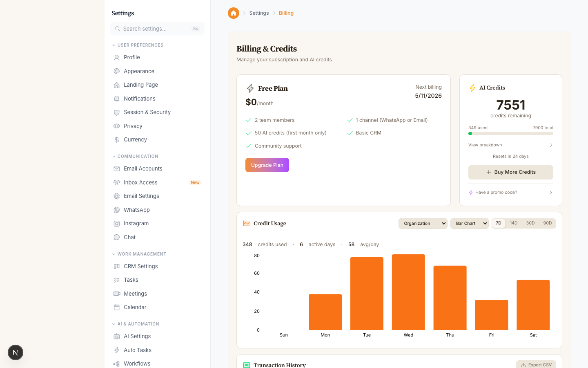Open Settings from the breadcrumb

(x=259, y=13)
